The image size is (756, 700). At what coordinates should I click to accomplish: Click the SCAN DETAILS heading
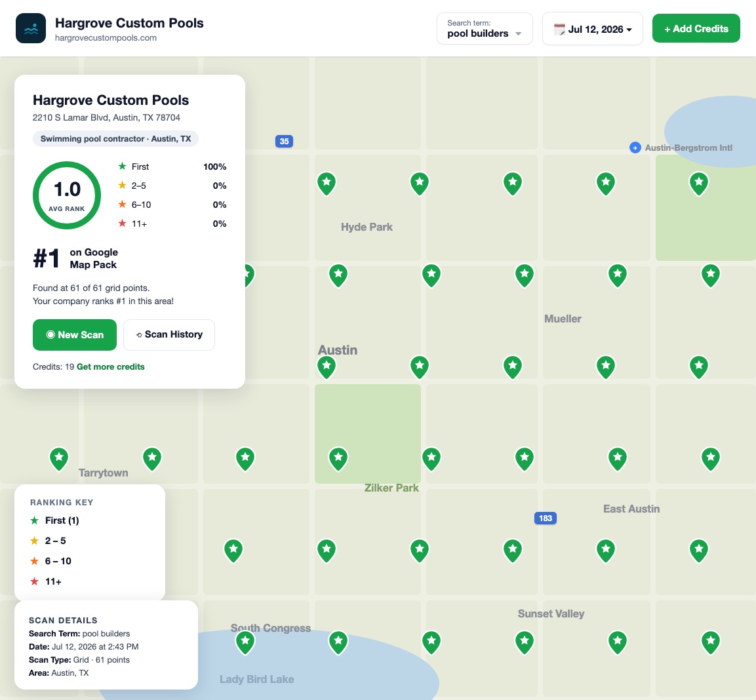coord(63,621)
